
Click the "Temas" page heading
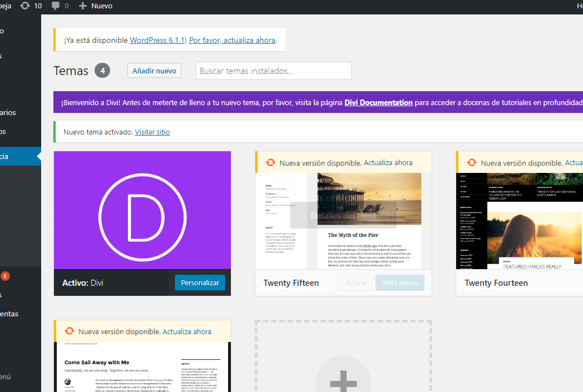coord(71,71)
